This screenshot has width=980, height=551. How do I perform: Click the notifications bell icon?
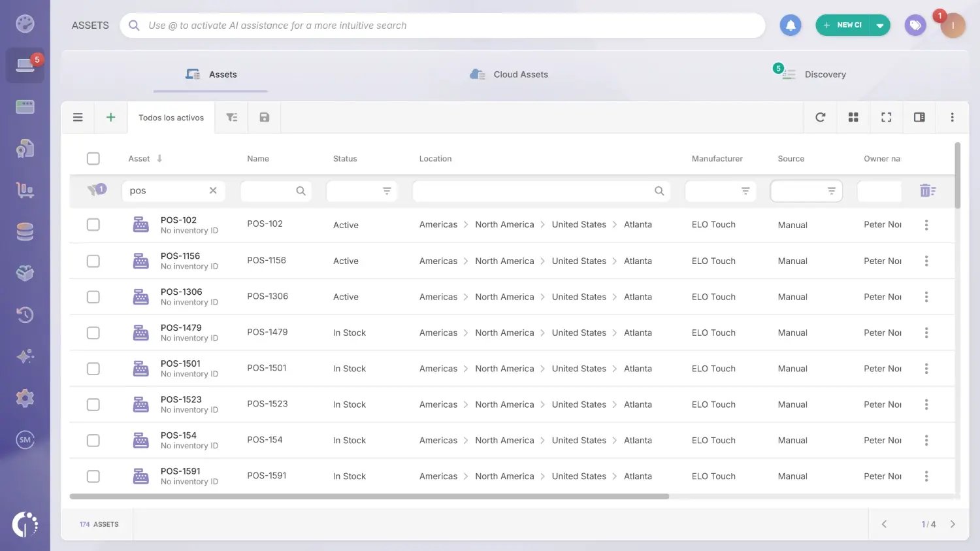[791, 25]
